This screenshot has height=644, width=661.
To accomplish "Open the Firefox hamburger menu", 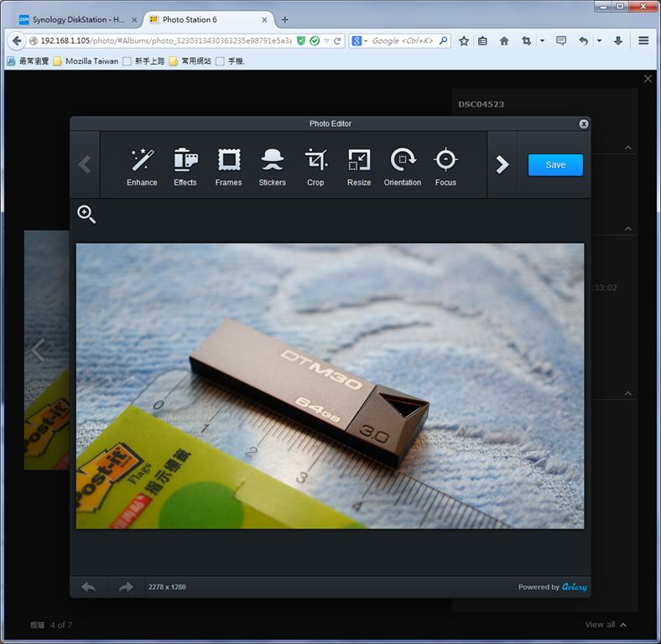I will pyautogui.click(x=643, y=40).
